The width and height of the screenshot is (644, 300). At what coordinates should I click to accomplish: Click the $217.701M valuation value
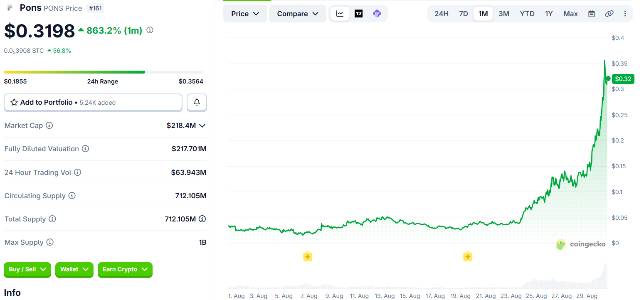coord(189,149)
